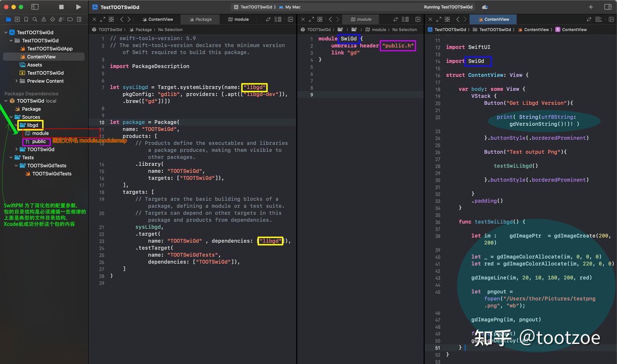The image size is (617, 364).
Task: Open recent files grid icon in jump bar
Action: pyautogui.click(x=111, y=19)
